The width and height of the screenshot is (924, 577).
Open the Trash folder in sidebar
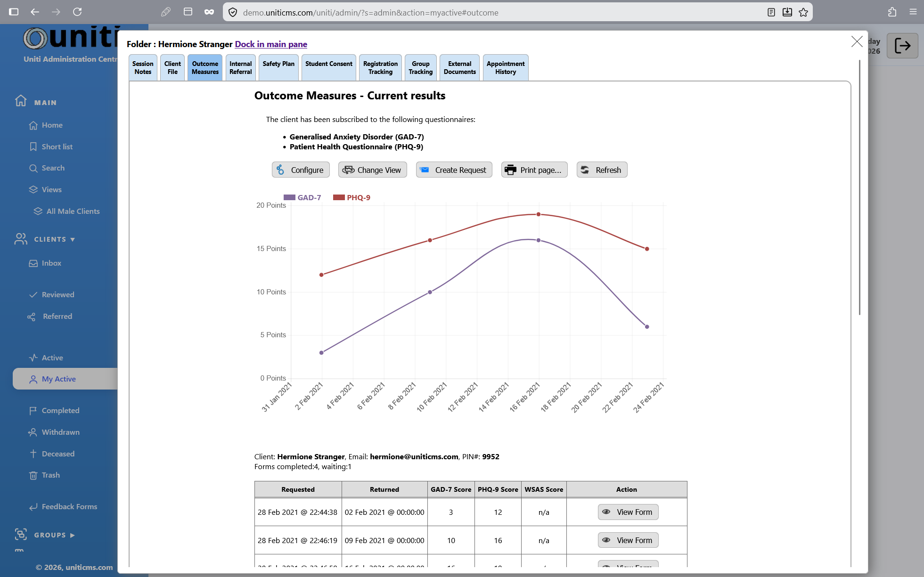click(50, 475)
